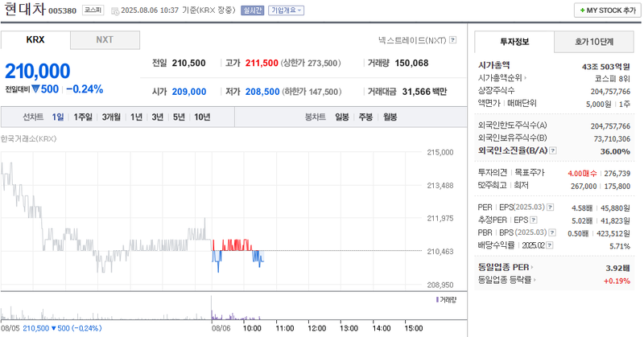
Task: Select the 10년 chart period
Action: click(x=203, y=117)
